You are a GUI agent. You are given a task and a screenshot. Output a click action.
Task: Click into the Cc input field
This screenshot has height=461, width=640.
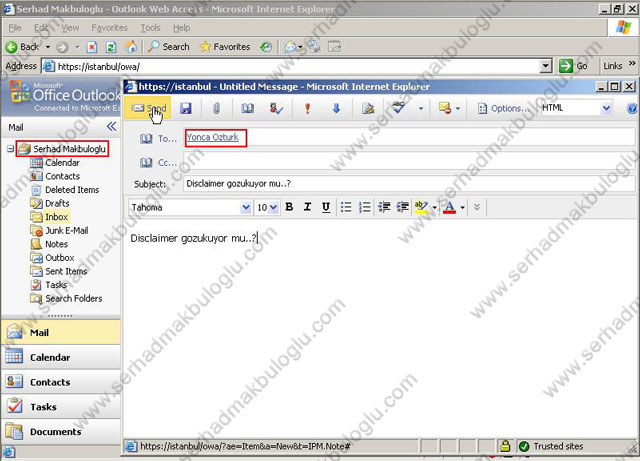pos(409,162)
